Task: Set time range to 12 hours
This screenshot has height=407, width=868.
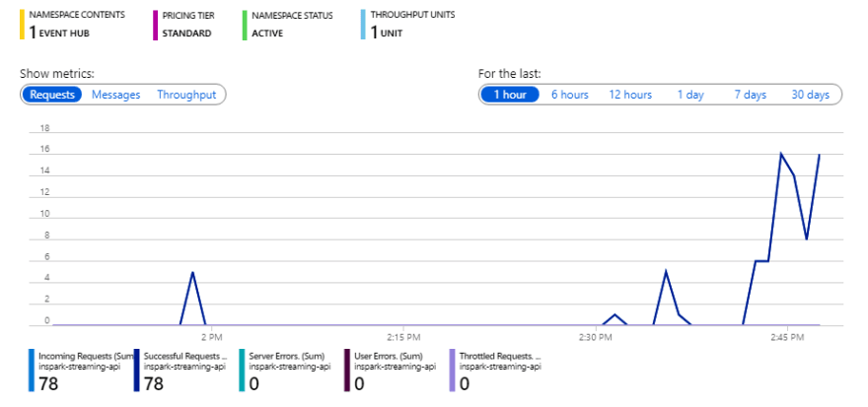Action: click(x=630, y=95)
